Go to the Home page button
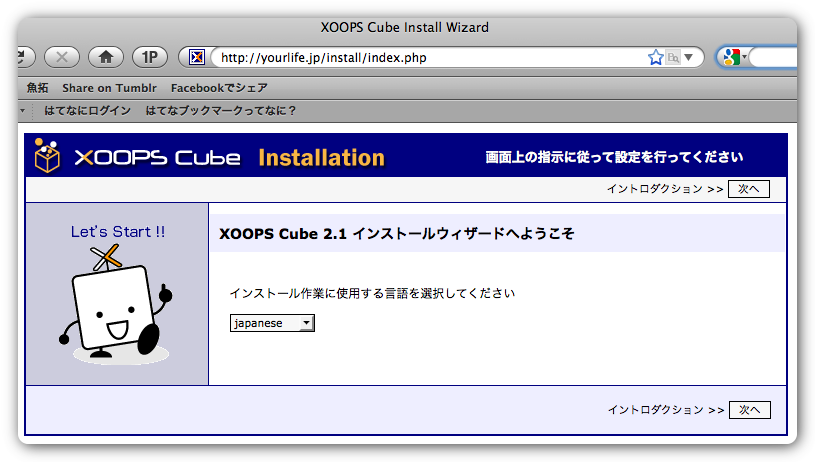Screen dimensions: 815x462 [106, 57]
